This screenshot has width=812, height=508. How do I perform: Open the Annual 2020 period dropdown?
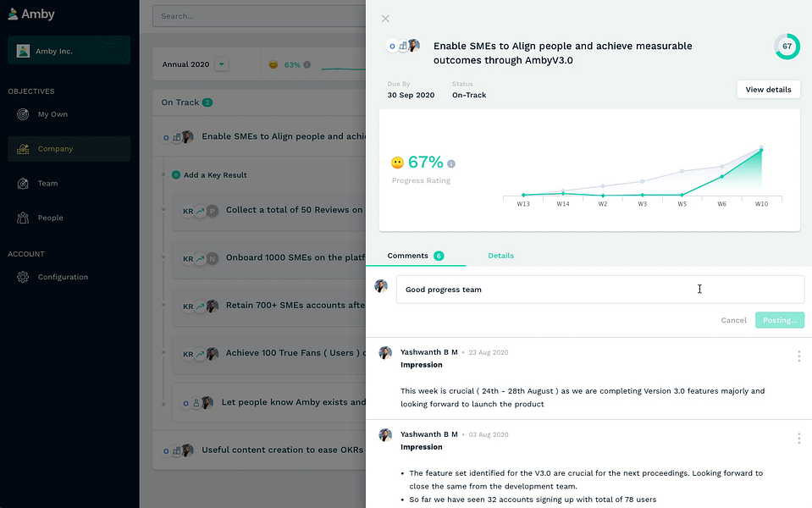(x=222, y=64)
